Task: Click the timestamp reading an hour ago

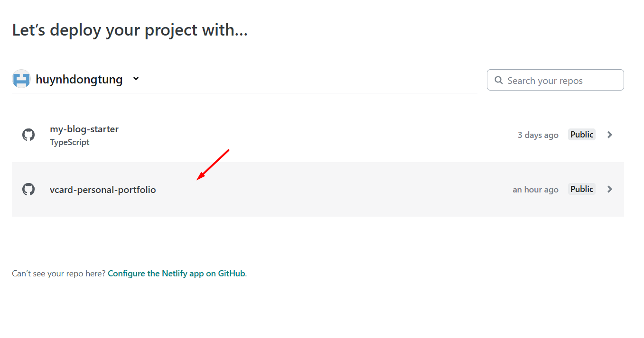Action: point(535,189)
